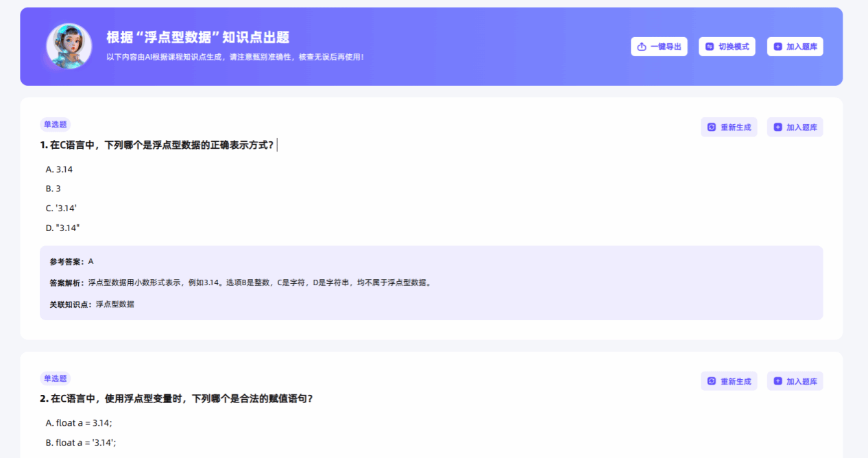Screen dimensions: 868x458
Task: Regenerate question 1 via 重新生成 icon
Action: [712, 128]
